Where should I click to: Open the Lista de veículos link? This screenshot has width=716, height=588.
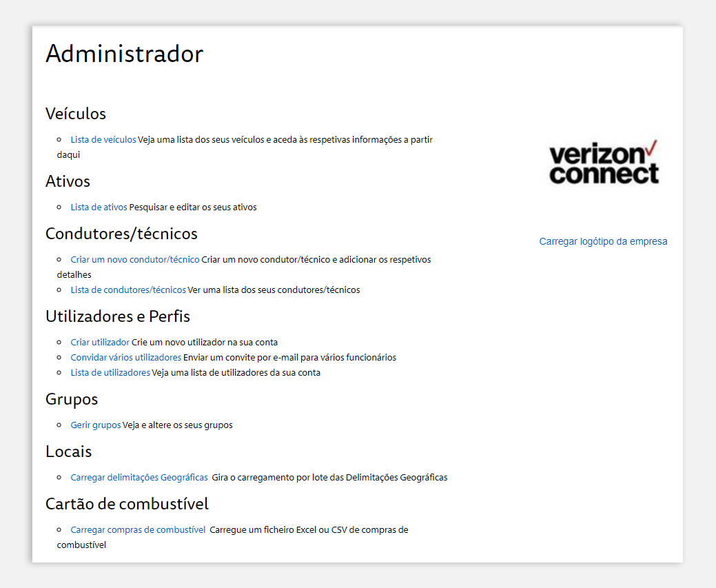[103, 140]
